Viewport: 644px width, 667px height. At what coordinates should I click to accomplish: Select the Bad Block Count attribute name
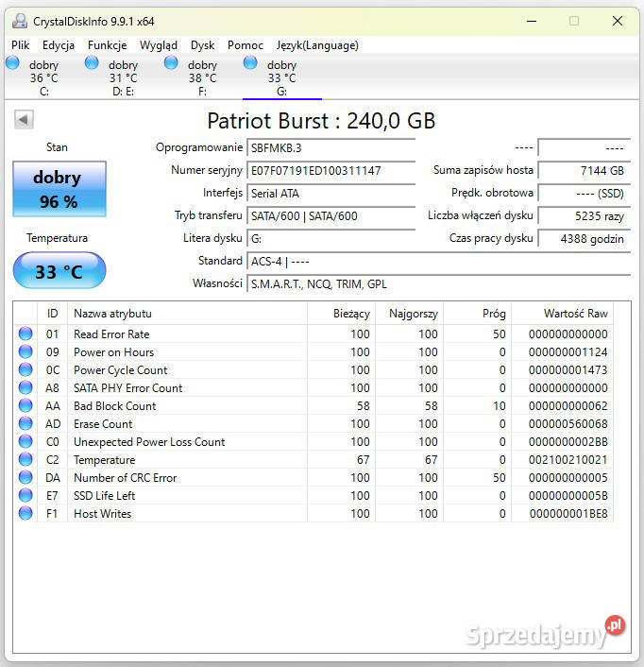tap(115, 406)
